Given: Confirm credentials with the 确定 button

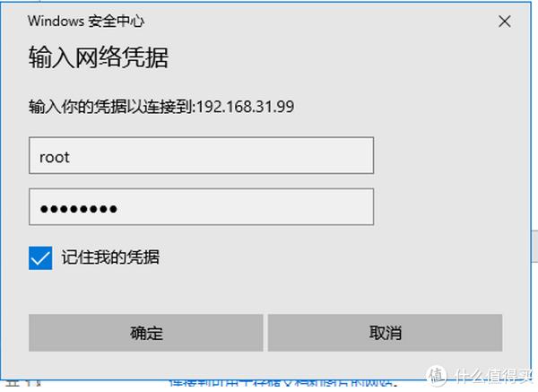Looking at the screenshot, I should (x=146, y=332).
